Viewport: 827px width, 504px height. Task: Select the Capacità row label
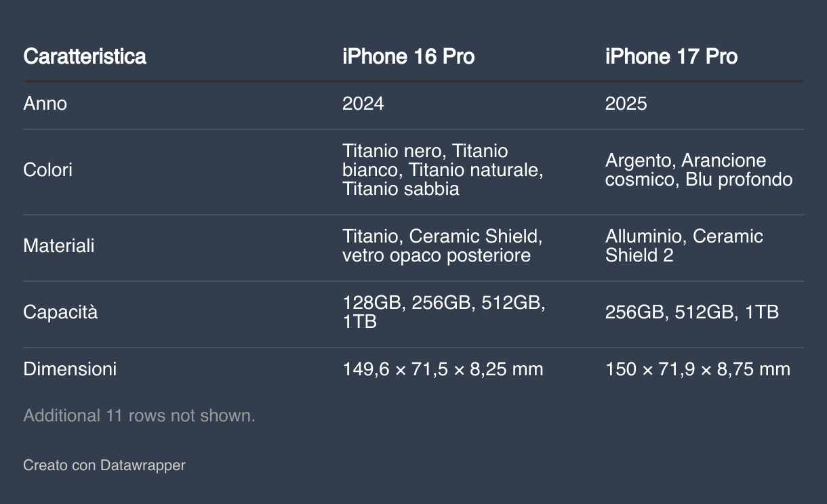click(x=60, y=312)
